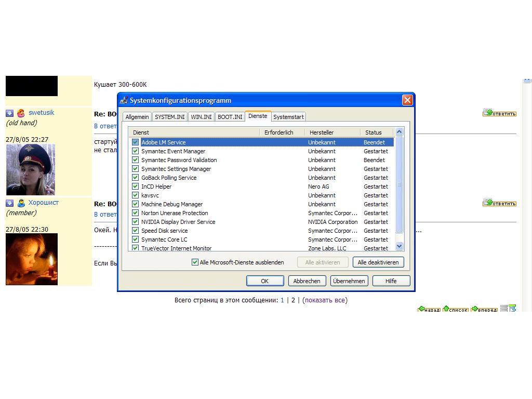
Task: Uncheck the Symantec Event Manager service
Action: pos(136,151)
